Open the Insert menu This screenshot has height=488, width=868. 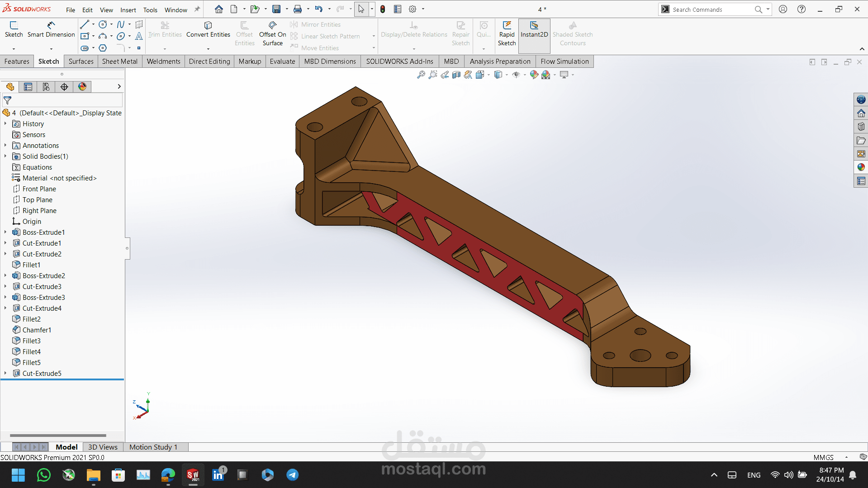click(128, 10)
